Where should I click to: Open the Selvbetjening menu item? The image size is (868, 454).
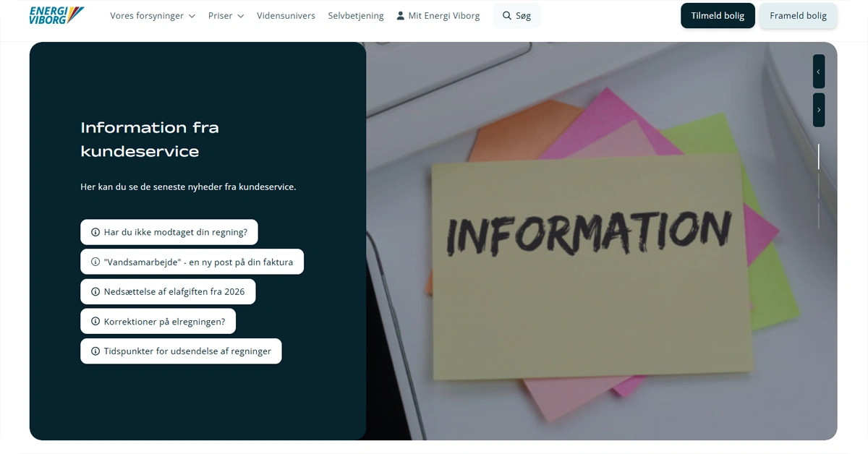tap(356, 16)
